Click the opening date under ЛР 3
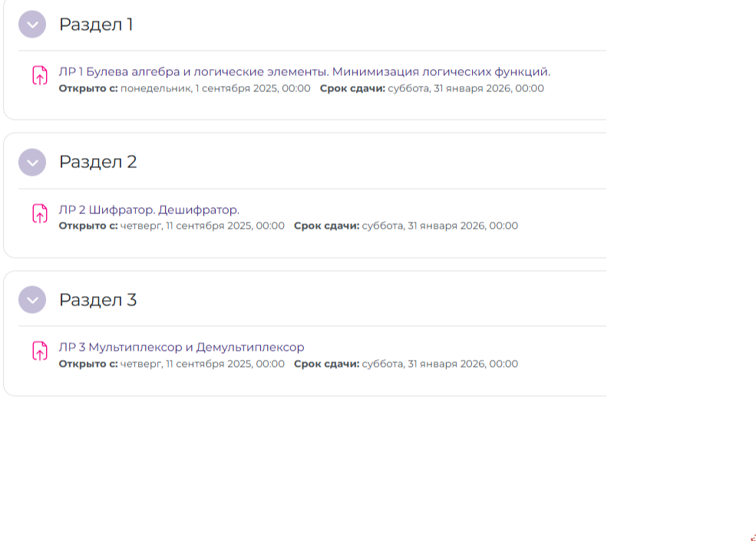Image resolution: width=756 pixels, height=541 pixels. [203, 364]
